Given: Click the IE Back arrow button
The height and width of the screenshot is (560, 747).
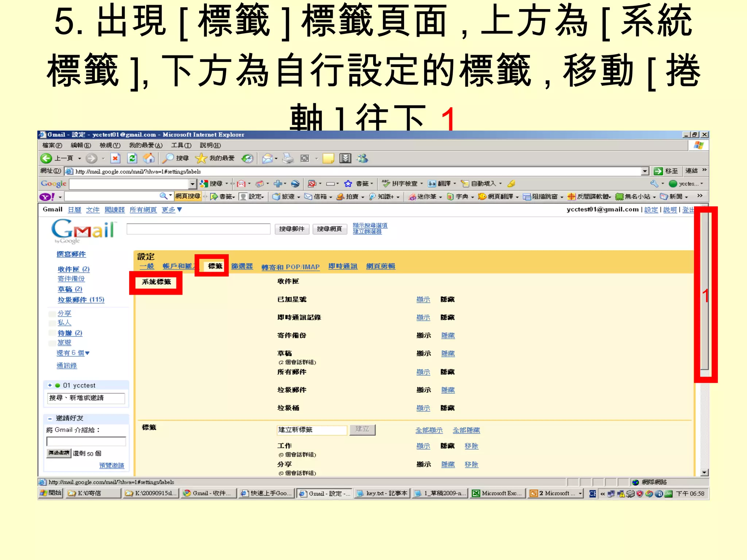Looking at the screenshot, I should coord(46,158).
